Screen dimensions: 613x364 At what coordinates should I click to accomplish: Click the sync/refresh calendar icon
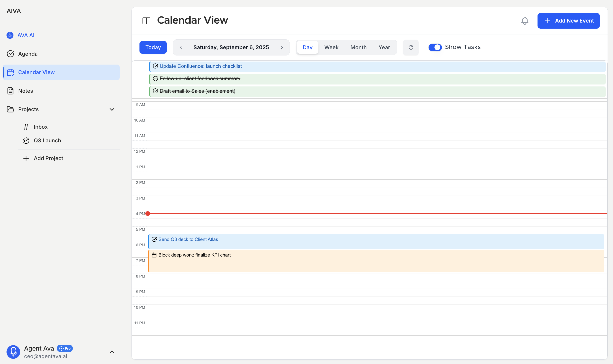click(411, 47)
